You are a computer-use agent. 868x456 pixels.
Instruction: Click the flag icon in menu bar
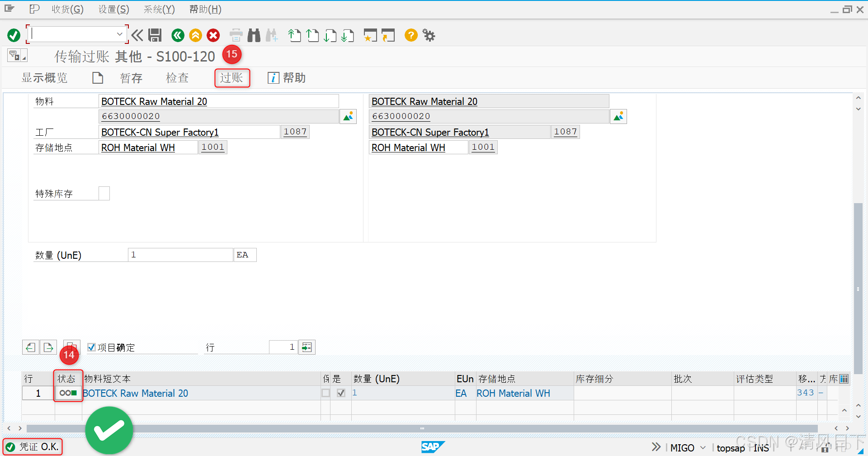(x=34, y=9)
